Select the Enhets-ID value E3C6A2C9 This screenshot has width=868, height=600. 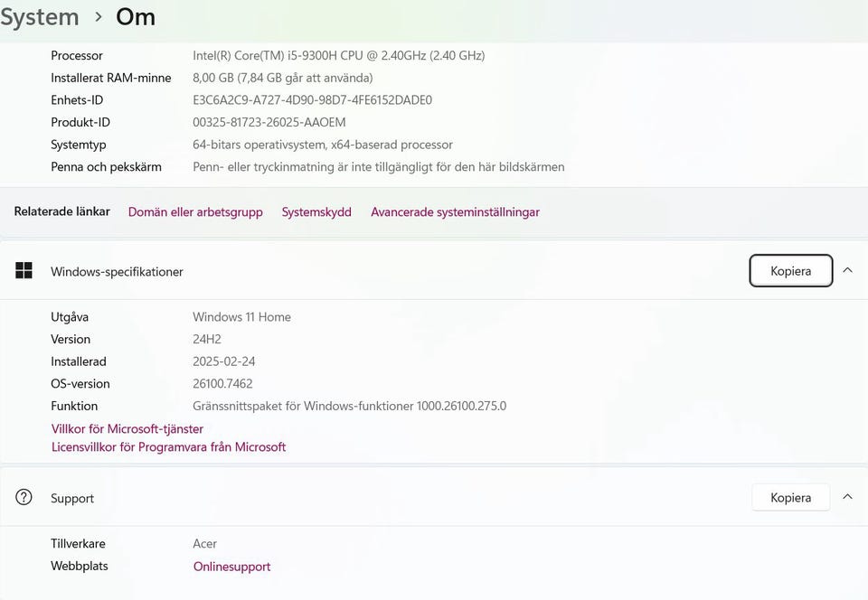[x=312, y=100]
